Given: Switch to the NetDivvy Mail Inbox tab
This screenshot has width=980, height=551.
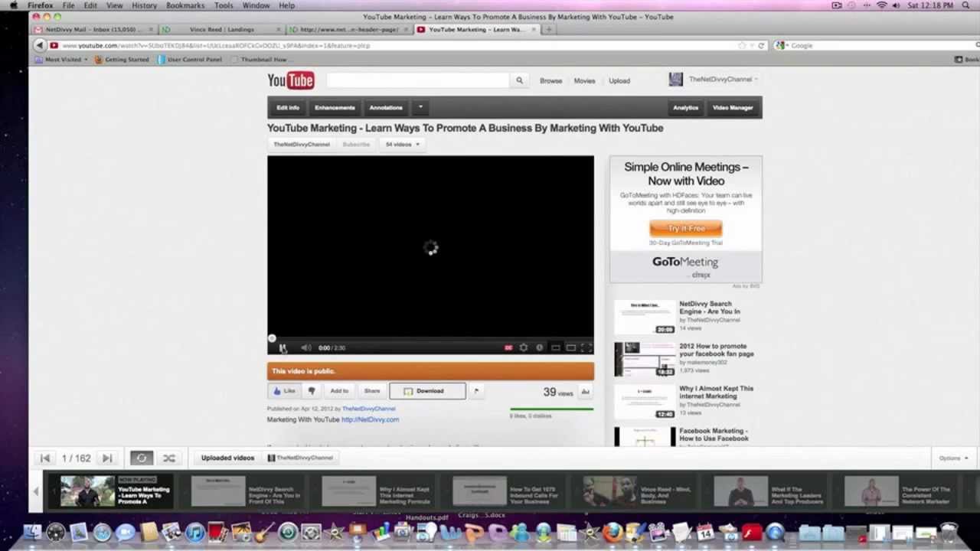Looking at the screenshot, I should point(95,30).
